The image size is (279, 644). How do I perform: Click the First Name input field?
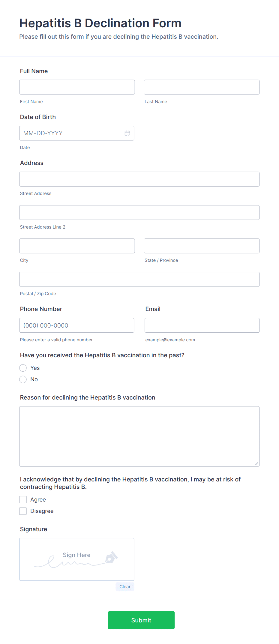(77, 87)
